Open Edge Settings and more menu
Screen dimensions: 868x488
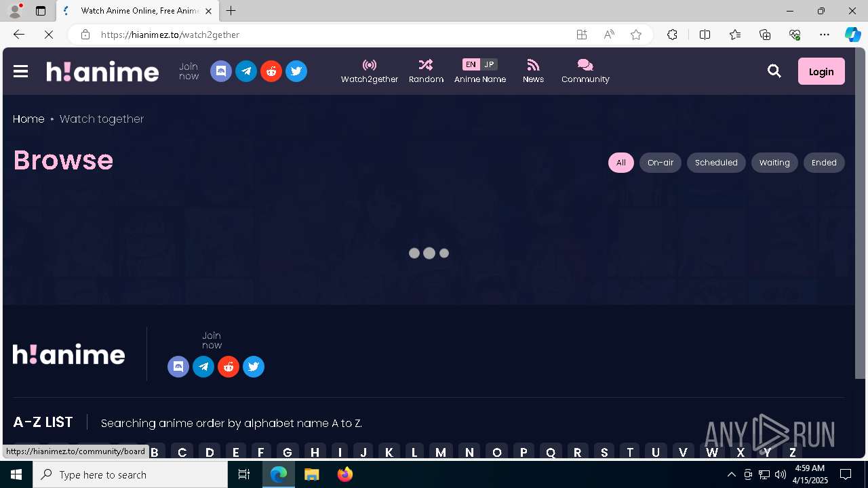click(825, 35)
